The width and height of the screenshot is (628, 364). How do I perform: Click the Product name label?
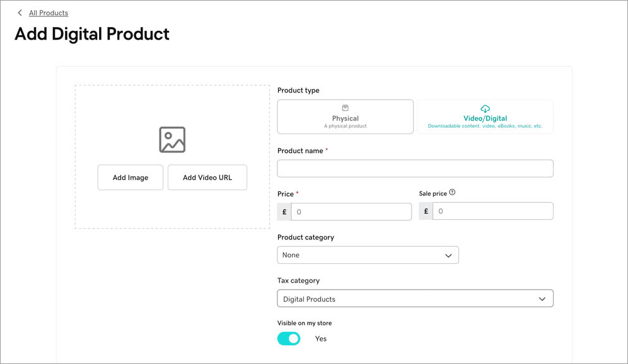point(300,151)
